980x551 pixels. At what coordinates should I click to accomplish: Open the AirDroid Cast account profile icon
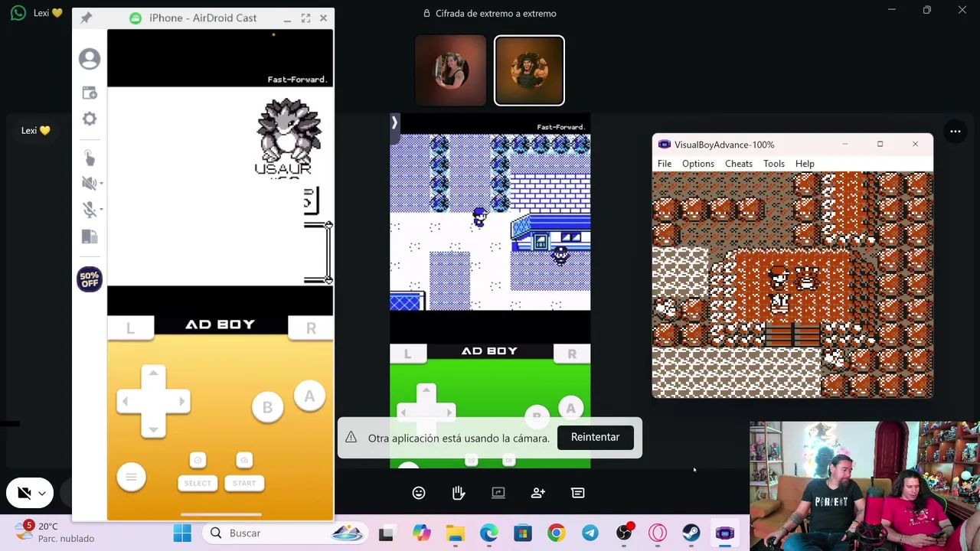pos(90,59)
